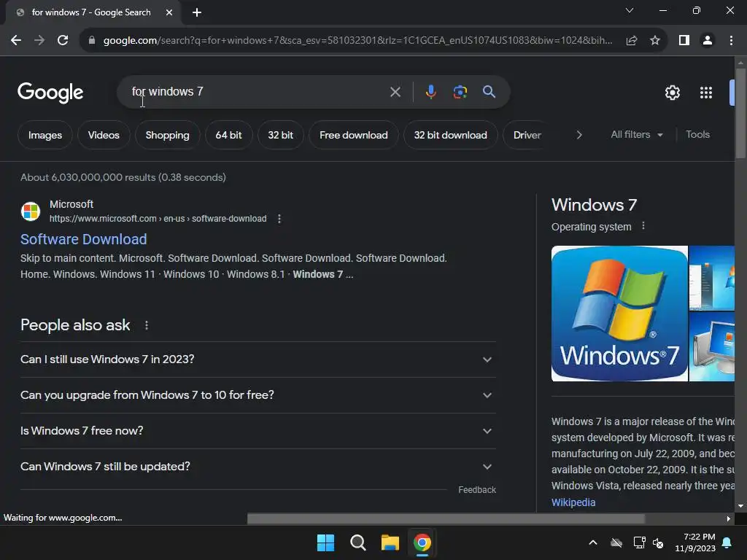Click the horizontal scrollbar thumb
Screen dimensions: 747x560
[446, 518]
